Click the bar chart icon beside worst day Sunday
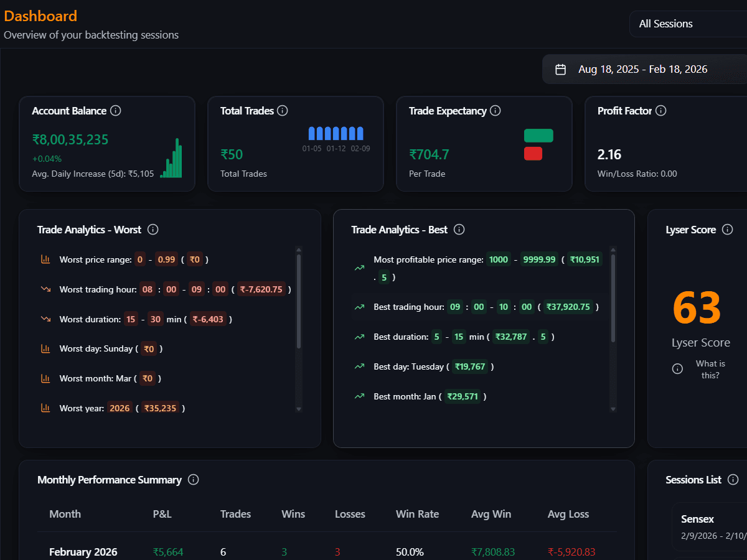The width and height of the screenshot is (747, 560). 45,348
